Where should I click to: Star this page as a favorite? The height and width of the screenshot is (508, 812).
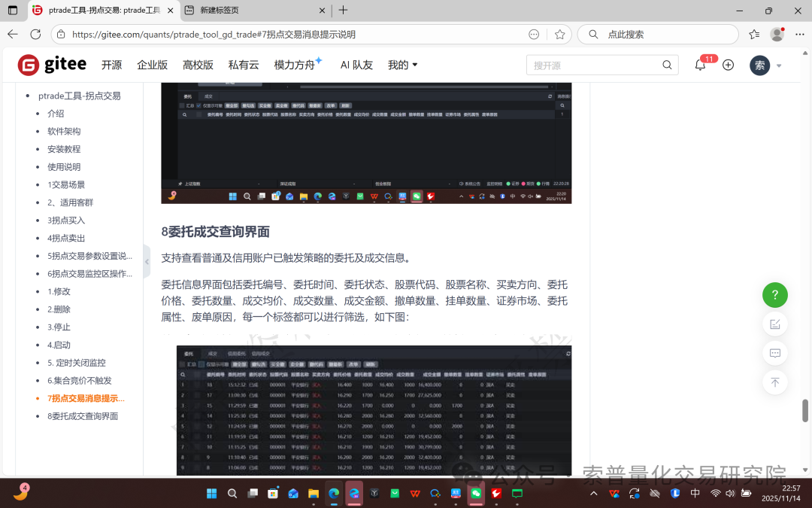559,35
